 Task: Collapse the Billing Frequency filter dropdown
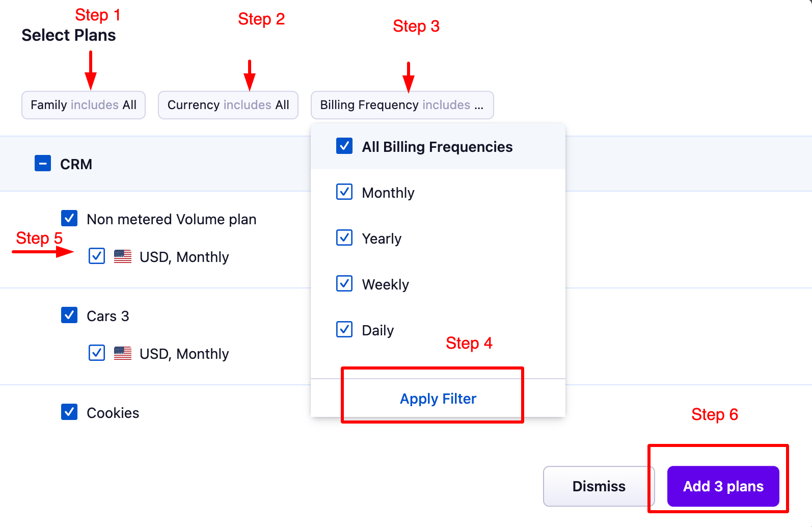click(401, 105)
